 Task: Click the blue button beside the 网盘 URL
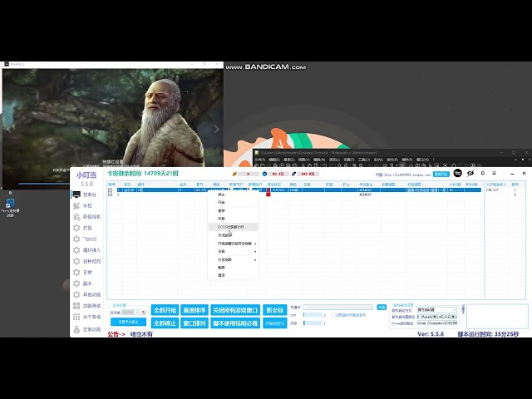pos(441,175)
